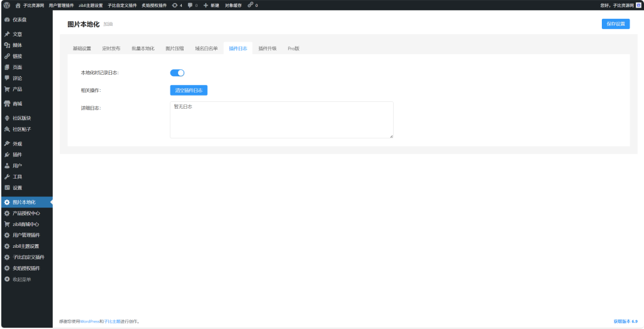Click inside the 详细日志 text area
644x329 pixels.
click(281, 120)
